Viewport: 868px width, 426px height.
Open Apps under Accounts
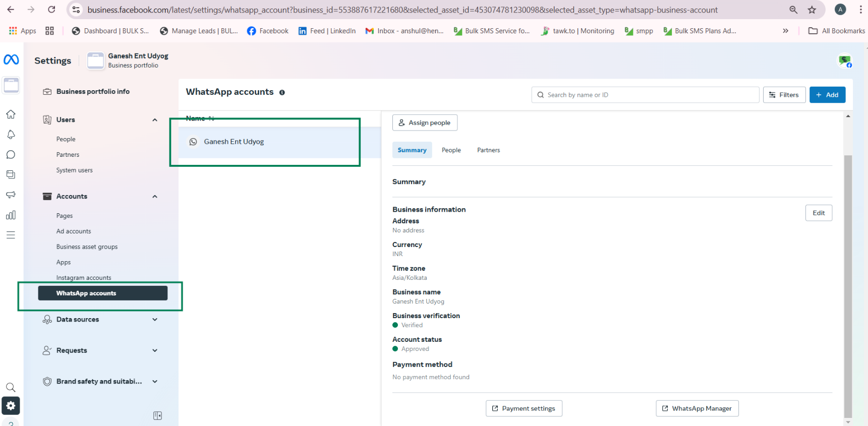click(x=64, y=263)
